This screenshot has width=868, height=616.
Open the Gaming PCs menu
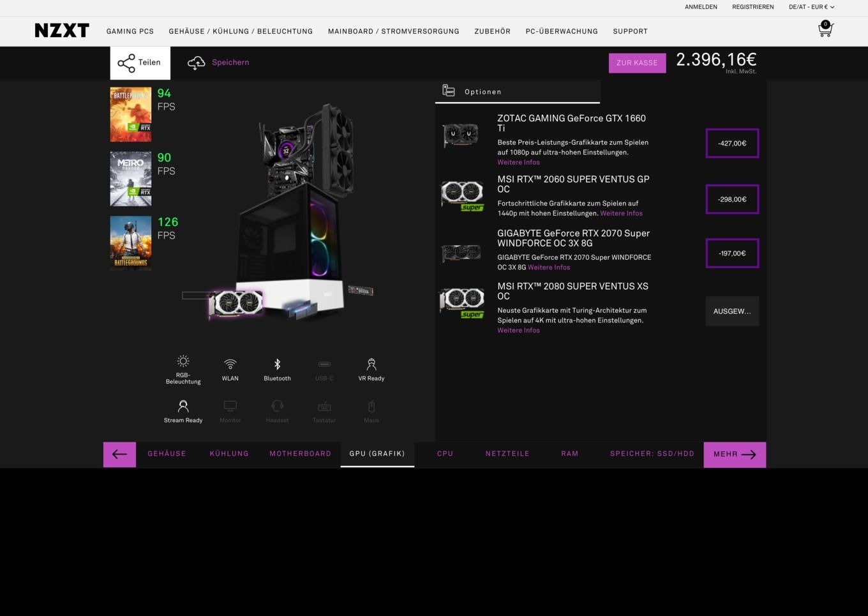click(x=130, y=31)
